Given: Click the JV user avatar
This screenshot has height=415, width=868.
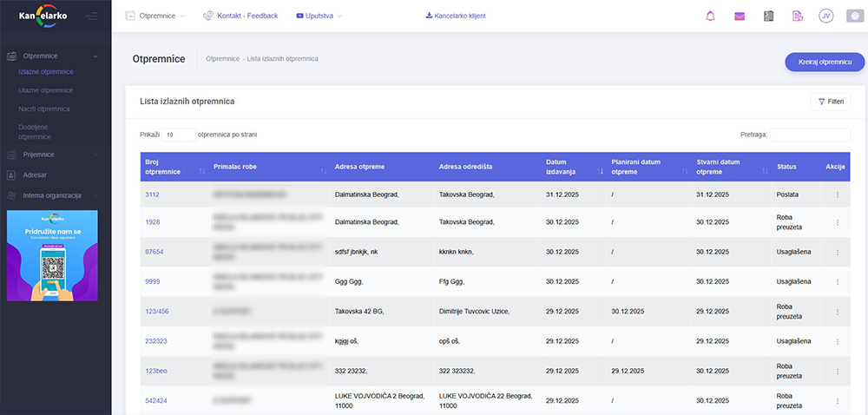Looking at the screenshot, I should point(825,16).
